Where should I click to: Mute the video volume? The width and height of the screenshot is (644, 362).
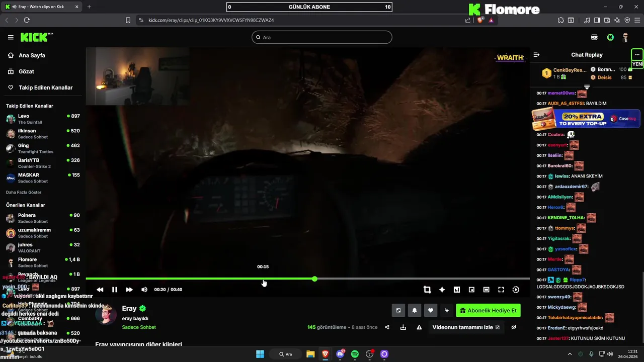144,290
